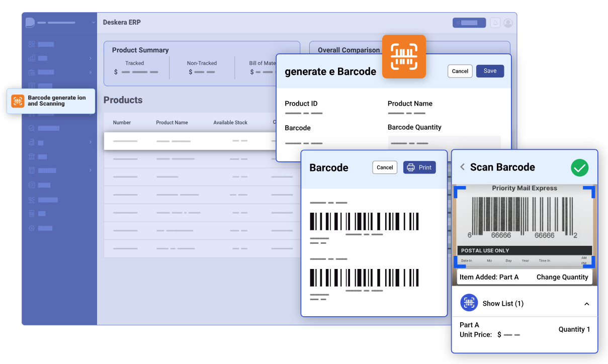Click Cancel in the generate e Barcode dialog
This screenshot has height=364, width=608.
tap(460, 71)
